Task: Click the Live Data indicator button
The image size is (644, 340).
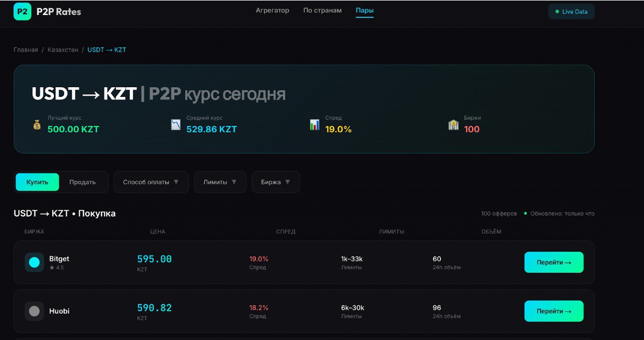Action: 571,11
